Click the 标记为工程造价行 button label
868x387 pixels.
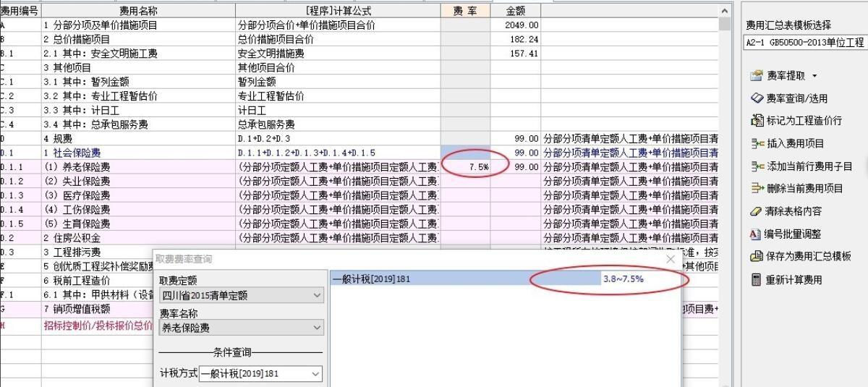click(x=804, y=121)
